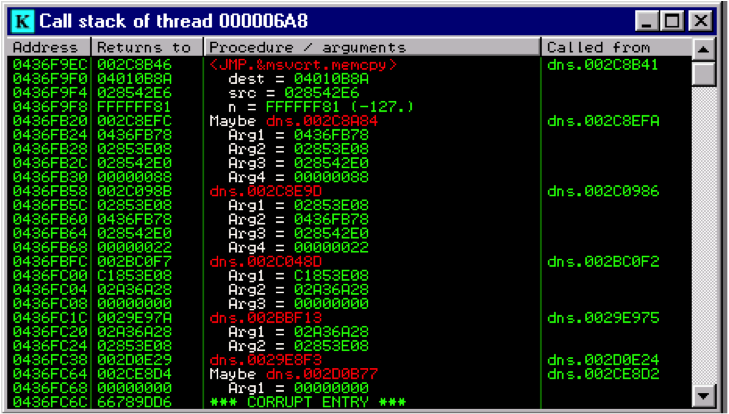Click the Returns to column header
Image resolution: width=729 pixels, height=414 pixels.
[x=147, y=47]
